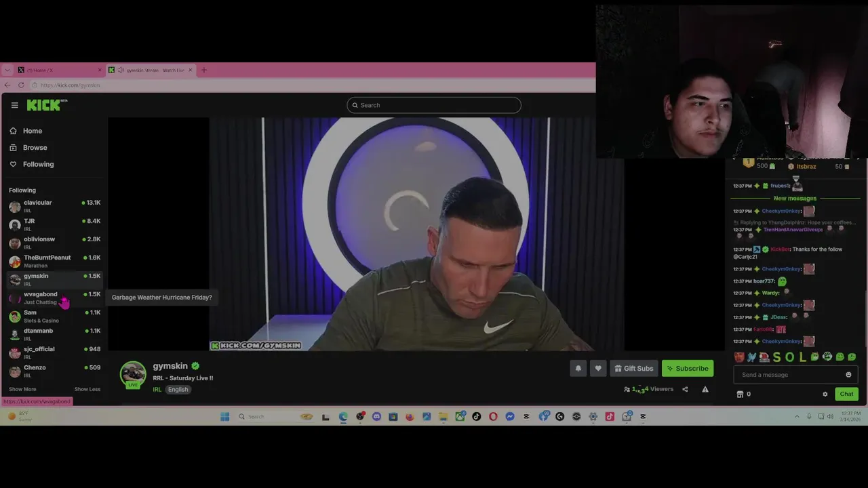The width and height of the screenshot is (868, 488).
Task: Open the channel shop icon
Action: pyautogui.click(x=740, y=394)
